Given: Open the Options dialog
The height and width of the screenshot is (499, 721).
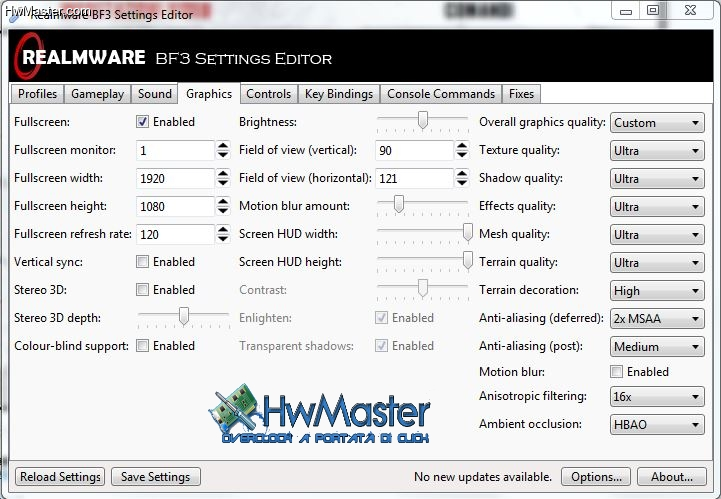Looking at the screenshot, I should (x=596, y=477).
